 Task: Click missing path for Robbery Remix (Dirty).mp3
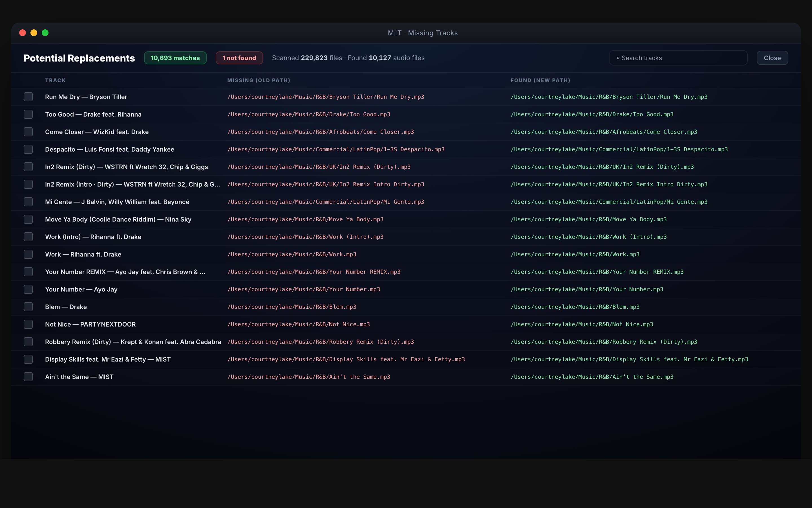(321, 341)
